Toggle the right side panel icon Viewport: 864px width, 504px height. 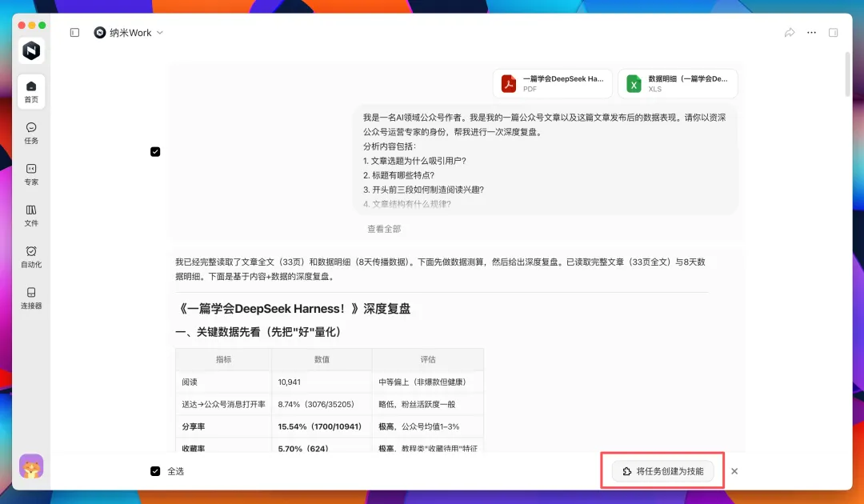833,33
